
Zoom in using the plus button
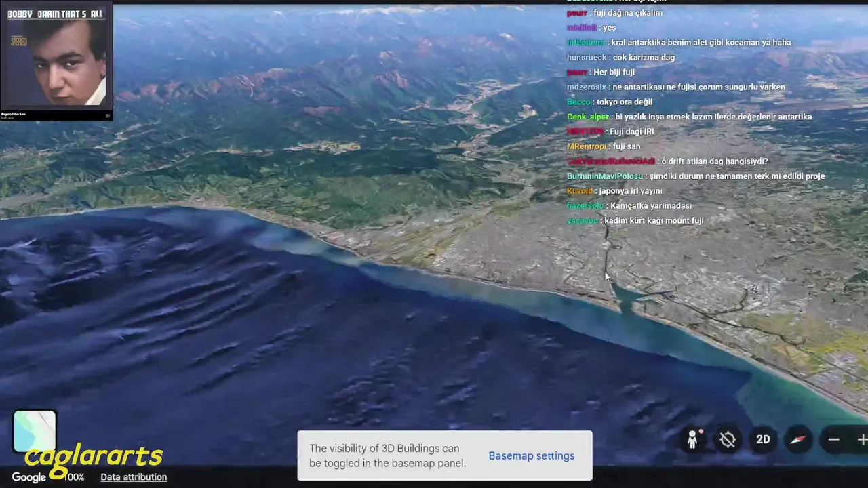[863, 440]
